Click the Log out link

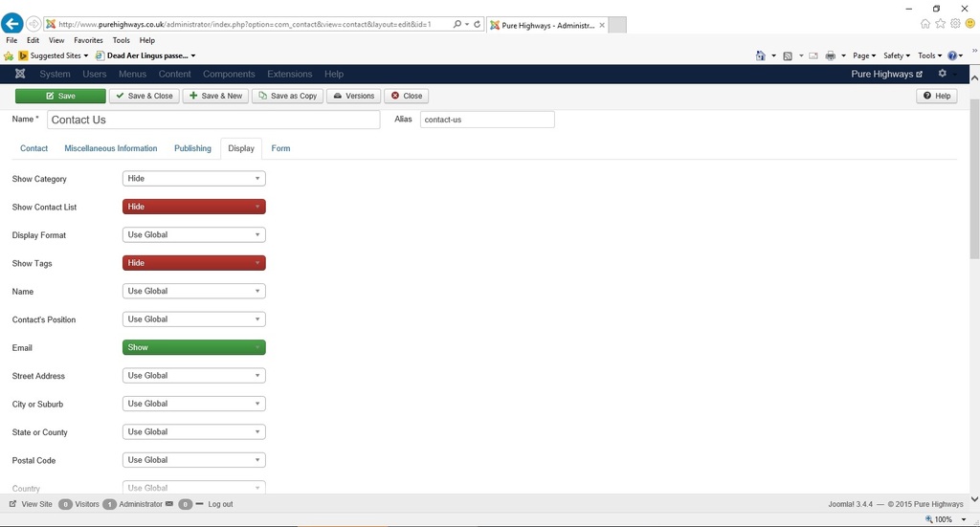pos(220,504)
